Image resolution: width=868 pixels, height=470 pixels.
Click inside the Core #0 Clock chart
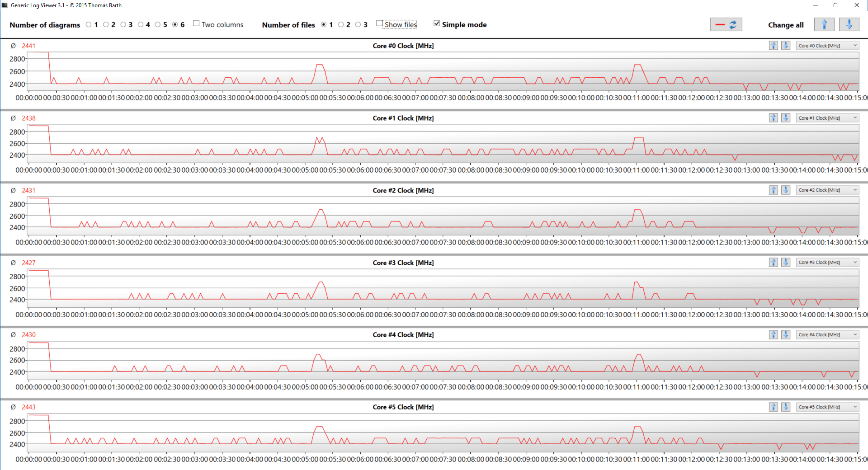[443, 71]
